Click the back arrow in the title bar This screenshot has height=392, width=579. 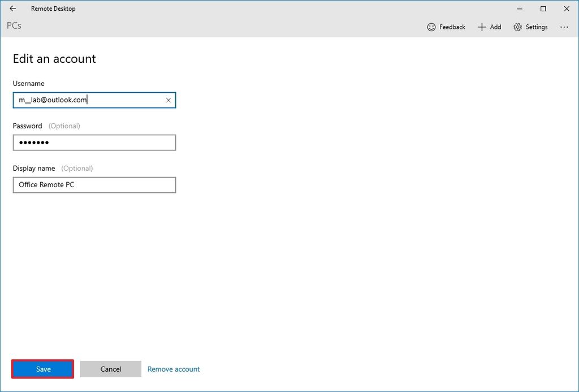pos(11,8)
